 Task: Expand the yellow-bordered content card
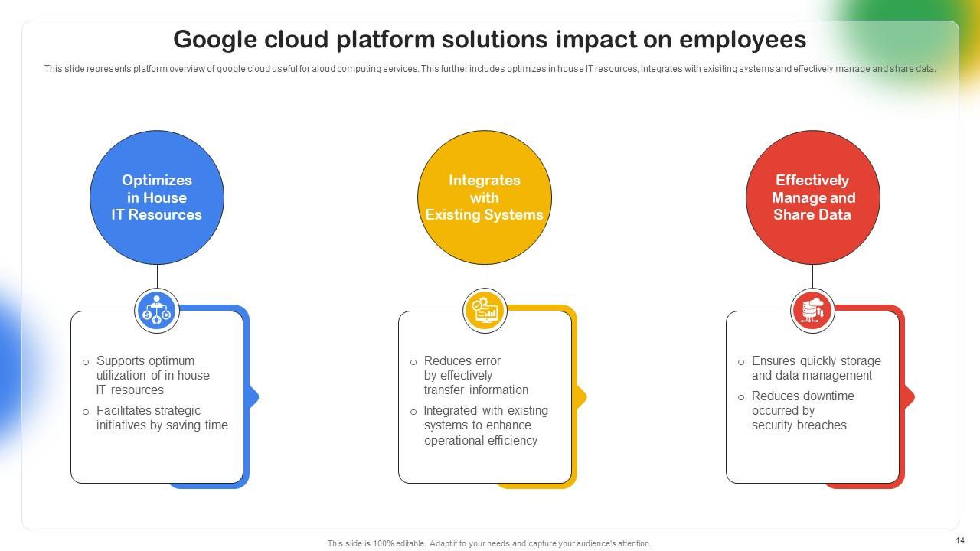click(x=485, y=396)
